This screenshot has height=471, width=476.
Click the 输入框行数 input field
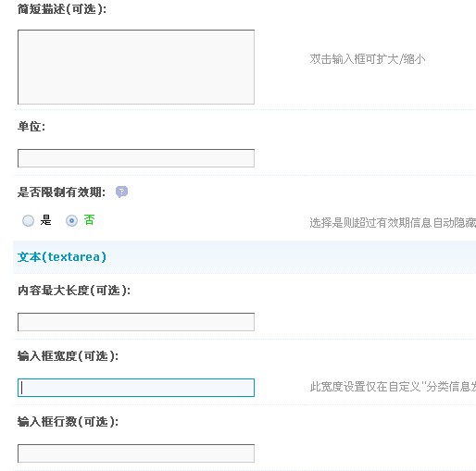[x=136, y=453]
